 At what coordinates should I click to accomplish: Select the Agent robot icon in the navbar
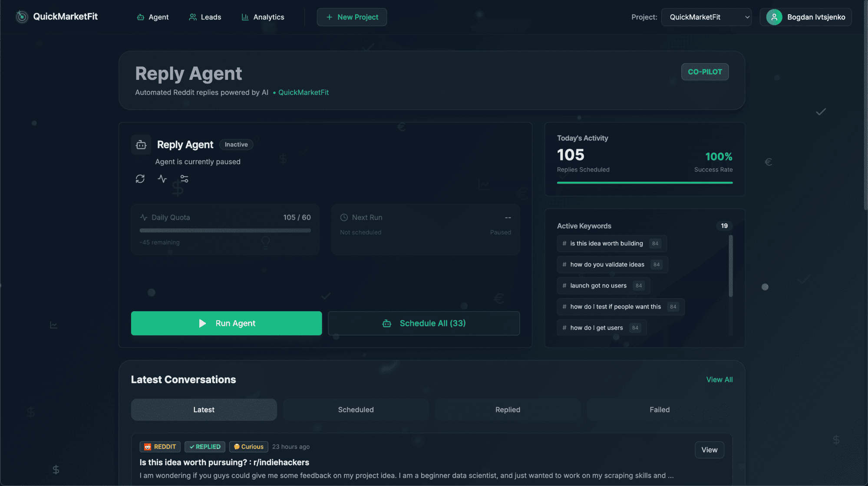tap(140, 17)
